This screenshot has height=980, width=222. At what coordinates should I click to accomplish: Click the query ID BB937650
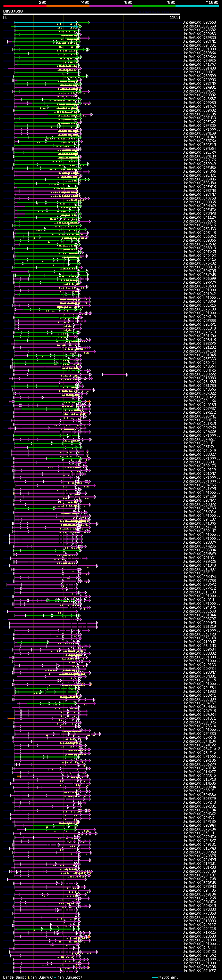(13, 11)
